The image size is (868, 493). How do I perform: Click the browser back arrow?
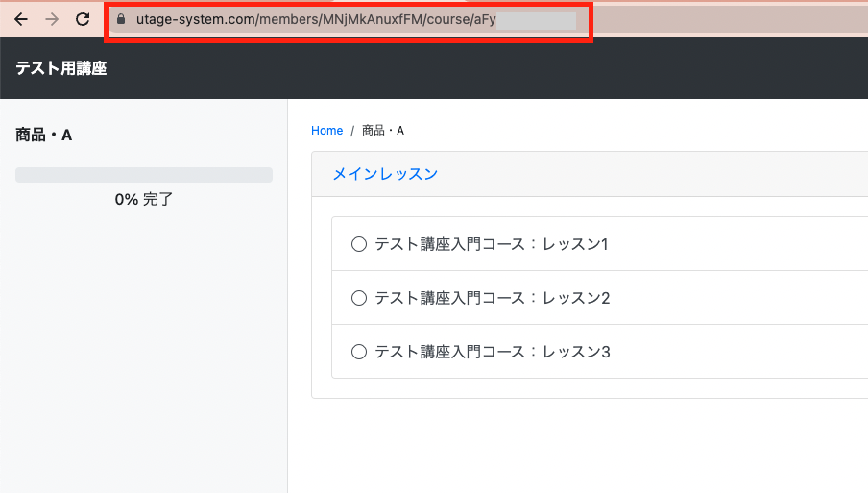click(x=20, y=19)
